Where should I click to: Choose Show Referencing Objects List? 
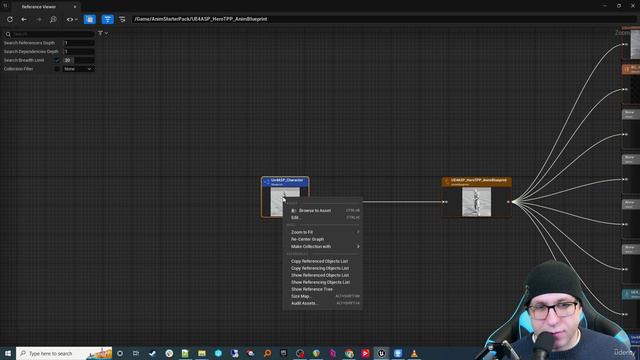coord(322,282)
